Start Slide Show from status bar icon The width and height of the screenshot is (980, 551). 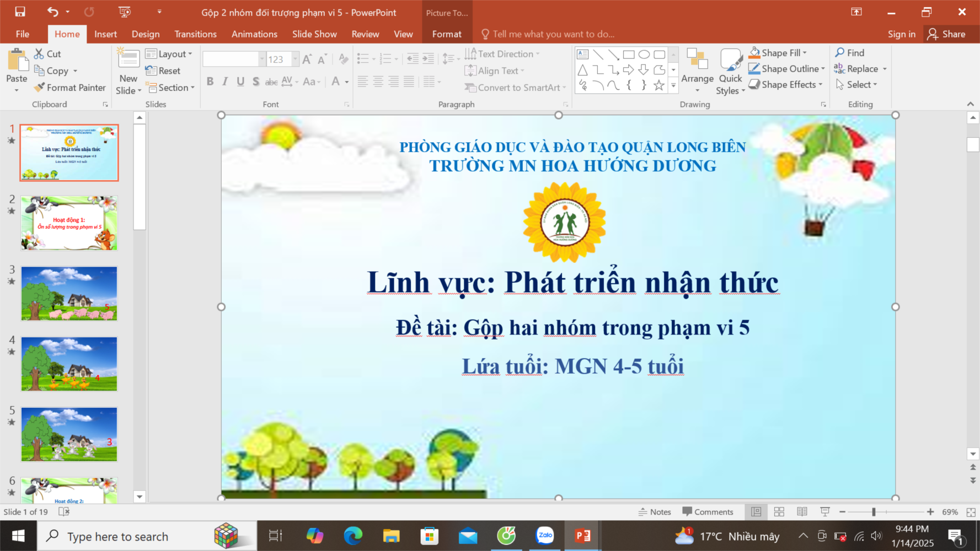click(x=825, y=512)
